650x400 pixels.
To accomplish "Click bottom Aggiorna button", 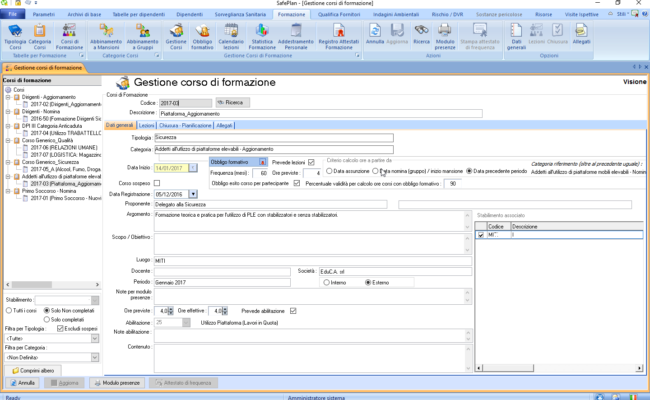I will (x=64, y=383).
